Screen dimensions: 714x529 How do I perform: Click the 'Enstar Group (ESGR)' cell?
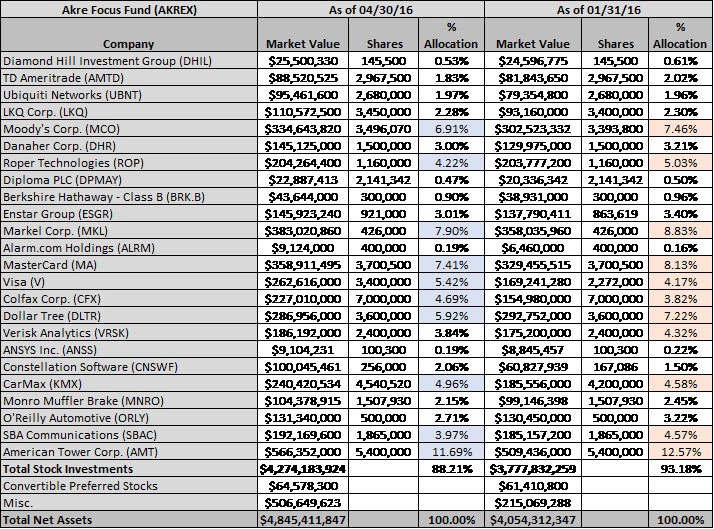pyautogui.click(x=129, y=214)
